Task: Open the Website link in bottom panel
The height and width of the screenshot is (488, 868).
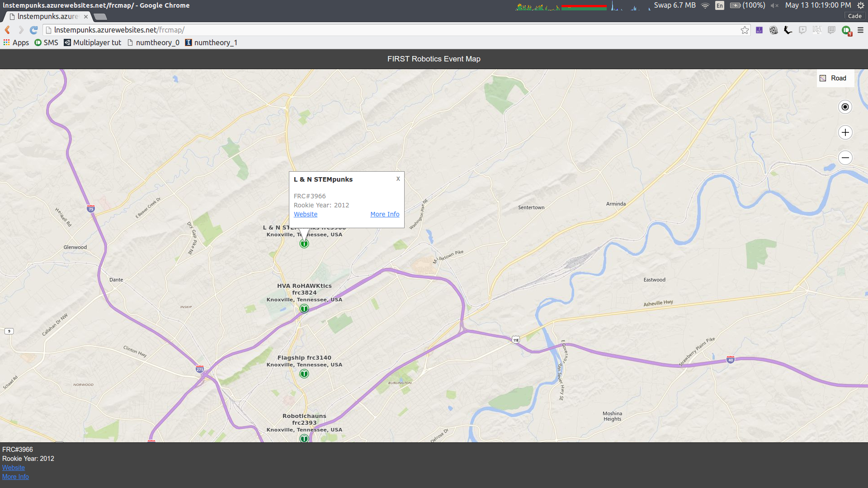Action: [14, 468]
